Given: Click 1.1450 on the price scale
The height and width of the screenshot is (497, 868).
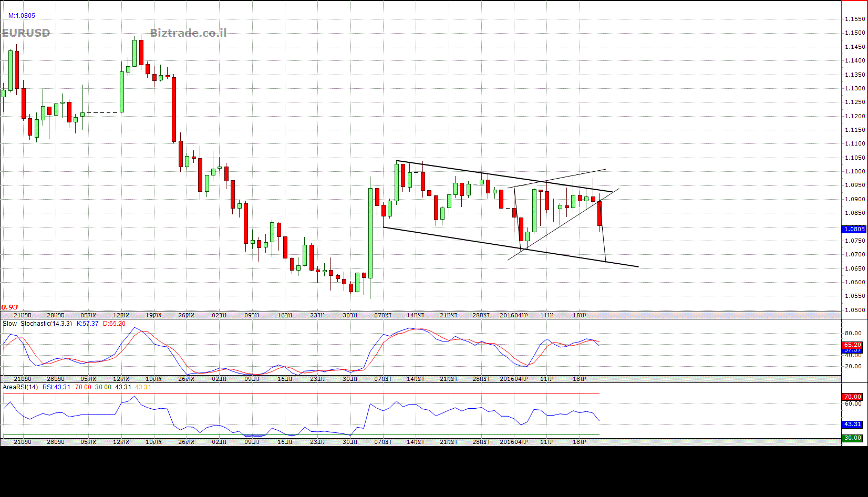Looking at the screenshot, I should click(x=855, y=47).
